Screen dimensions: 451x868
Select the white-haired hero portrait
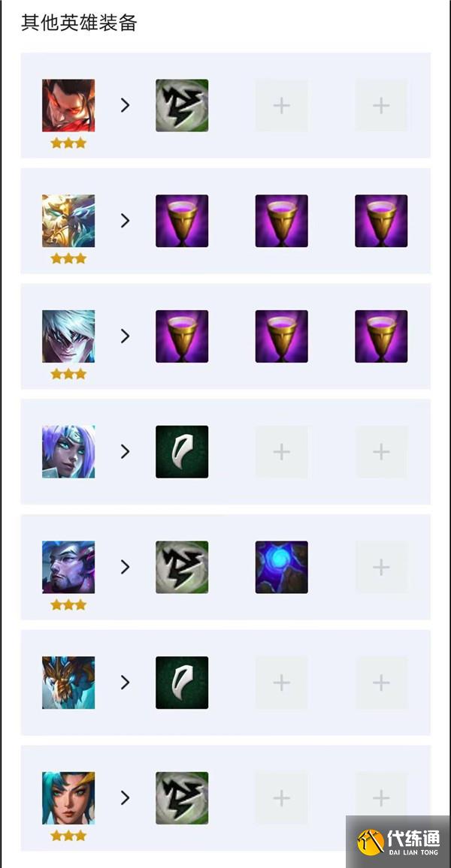[68, 336]
